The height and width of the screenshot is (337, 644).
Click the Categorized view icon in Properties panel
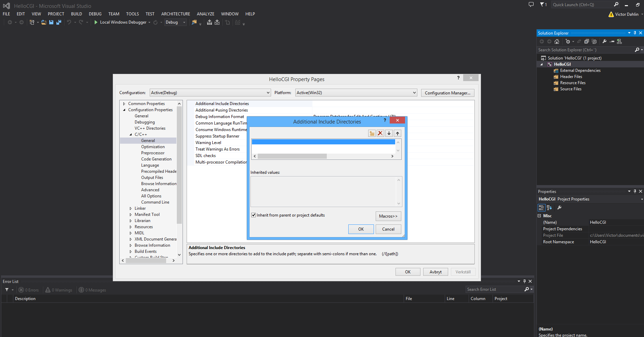point(541,208)
